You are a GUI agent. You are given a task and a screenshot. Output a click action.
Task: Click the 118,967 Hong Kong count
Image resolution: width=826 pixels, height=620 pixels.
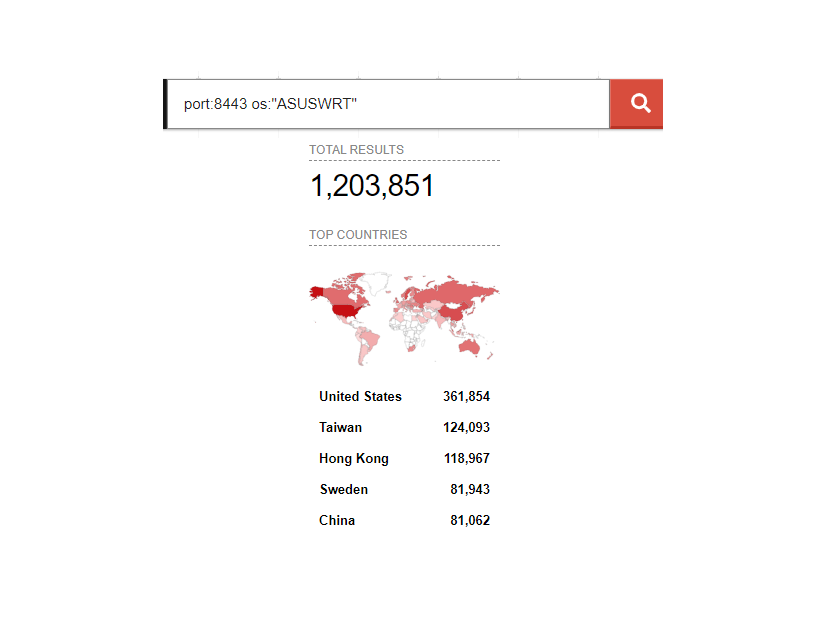(466, 459)
